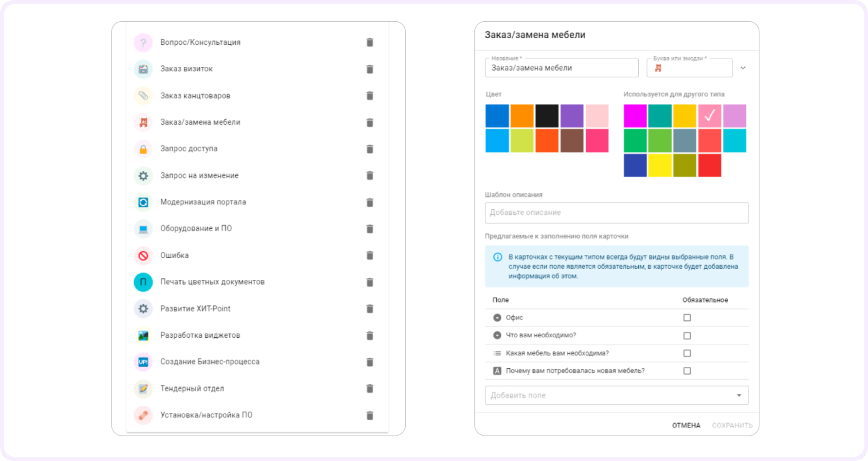Click trash icon next to Заказ визиток
This screenshot has height=461, width=868.
[370, 69]
